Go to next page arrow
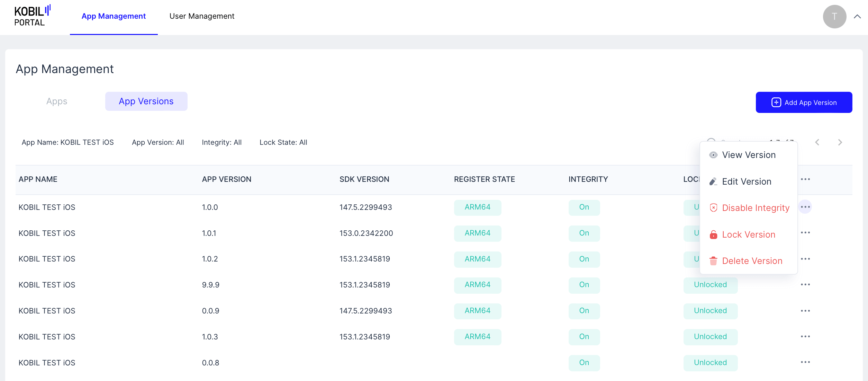Image resolution: width=868 pixels, height=381 pixels. pos(840,142)
